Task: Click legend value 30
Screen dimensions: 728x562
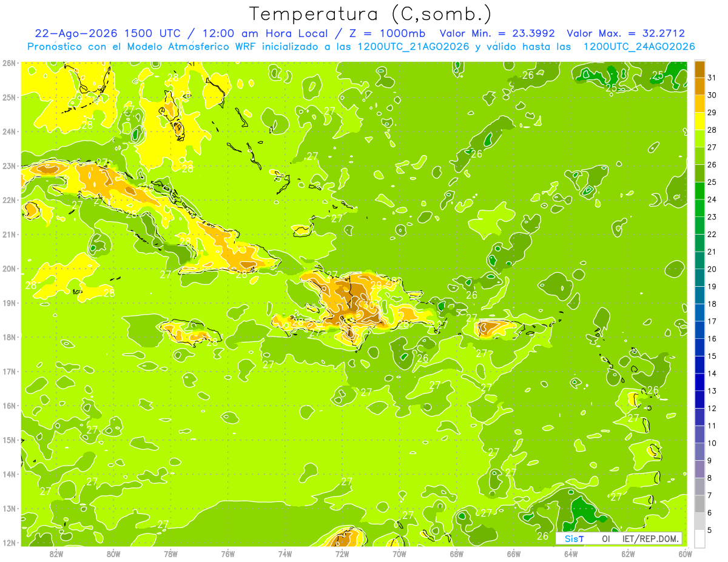Action: click(x=712, y=95)
